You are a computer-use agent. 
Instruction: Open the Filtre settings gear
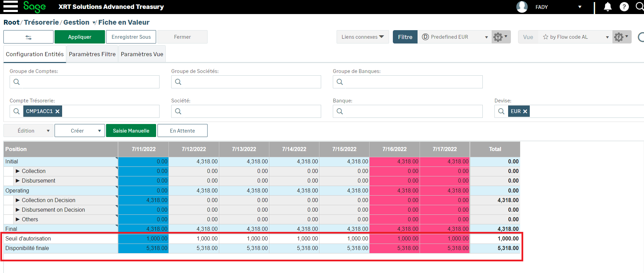[x=501, y=37]
